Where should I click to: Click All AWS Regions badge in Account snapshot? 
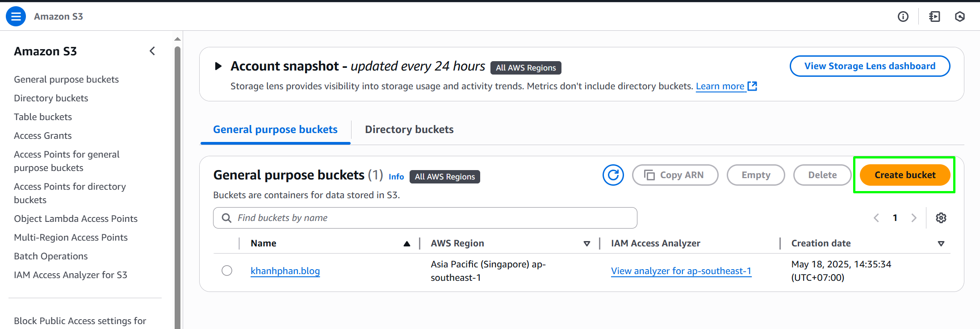pyautogui.click(x=526, y=68)
